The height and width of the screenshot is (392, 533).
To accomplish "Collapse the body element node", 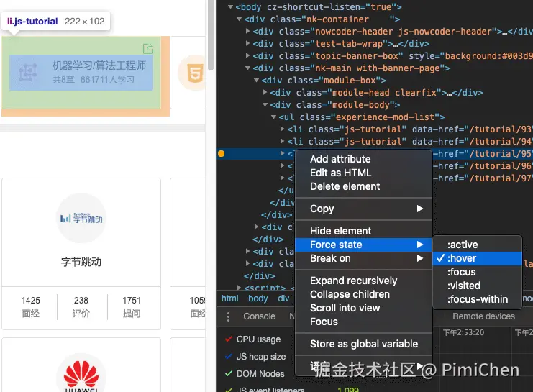I will pos(230,6).
